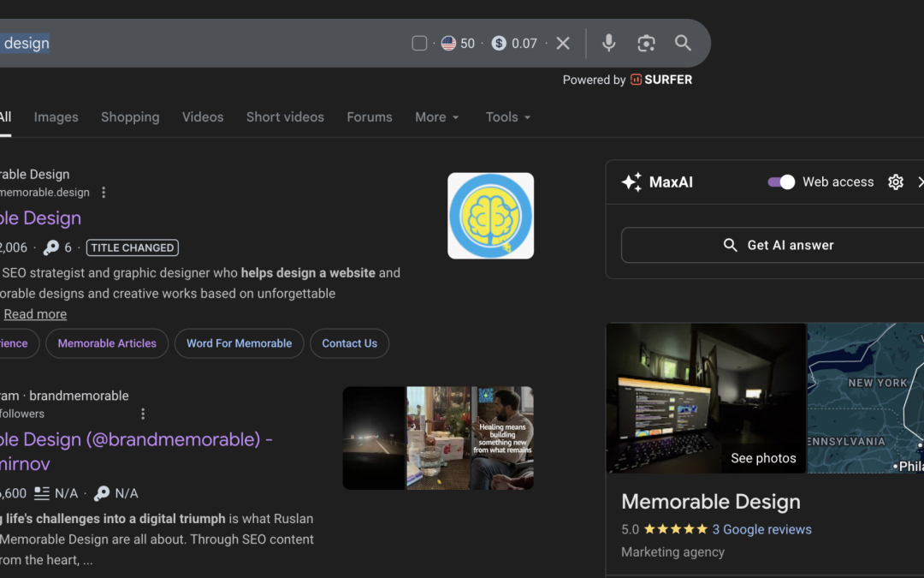Open three-dot menu beside memorable.design URL
924x578 pixels.
tap(104, 193)
